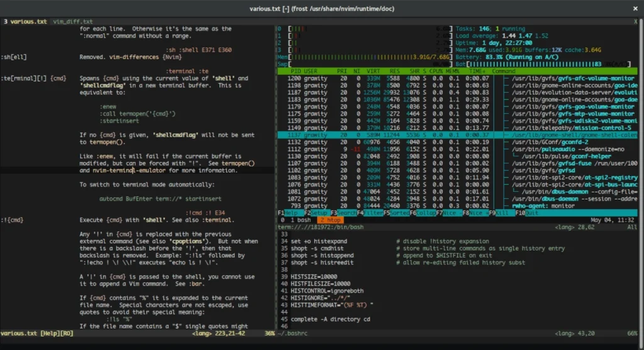Click F7 Nice - in htop
This screenshot has width=644, height=350.
pyautogui.click(x=449, y=213)
